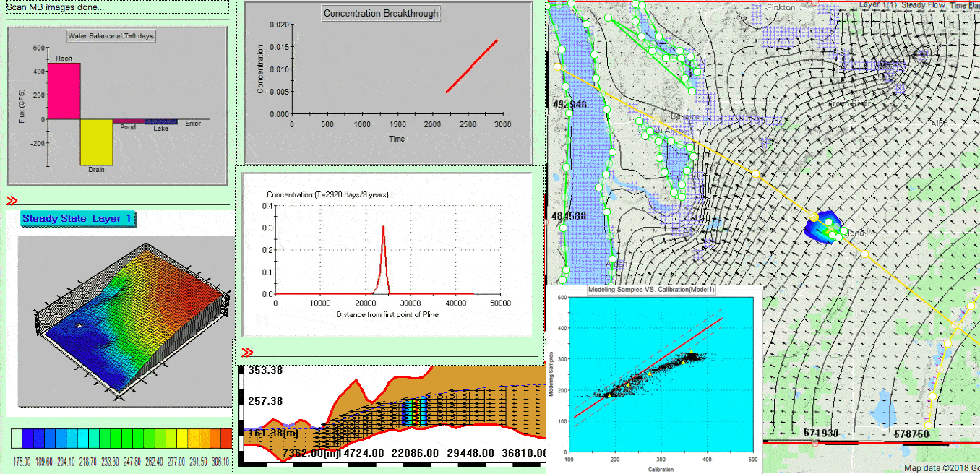
Task: Click the 'Bellaire' map label
Action: [x=685, y=116]
